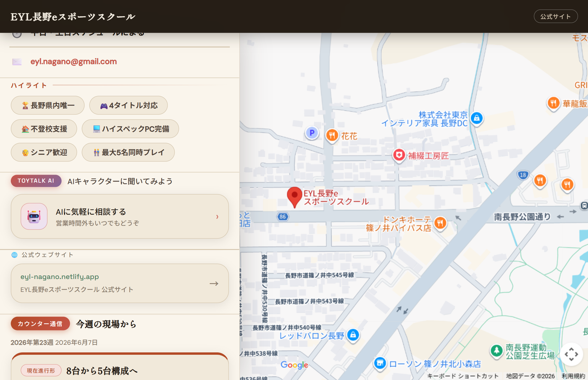Click the ローソン 篠ノ井北小森店 marker
Screen dimensions: 588x380
(x=380, y=363)
